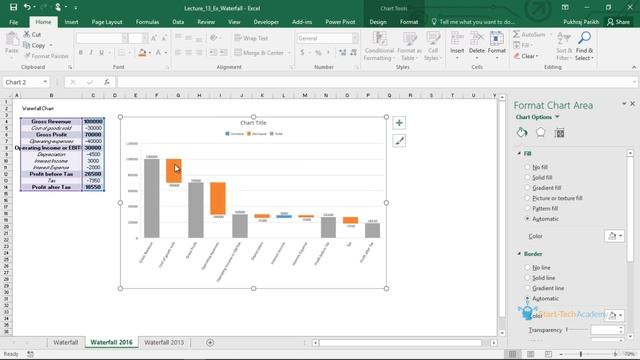Screen dimensions: 640x360
Task: Open task pane options arrow
Action: [x=624, y=104]
